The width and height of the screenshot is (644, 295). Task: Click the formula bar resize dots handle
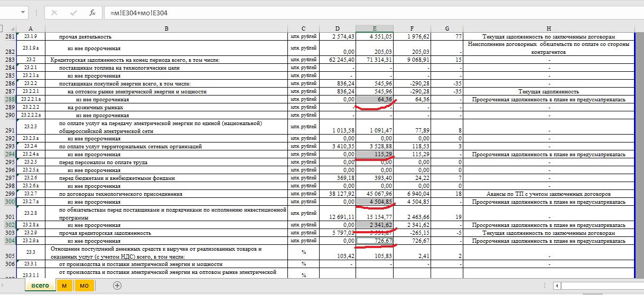pyautogui.click(x=36, y=12)
